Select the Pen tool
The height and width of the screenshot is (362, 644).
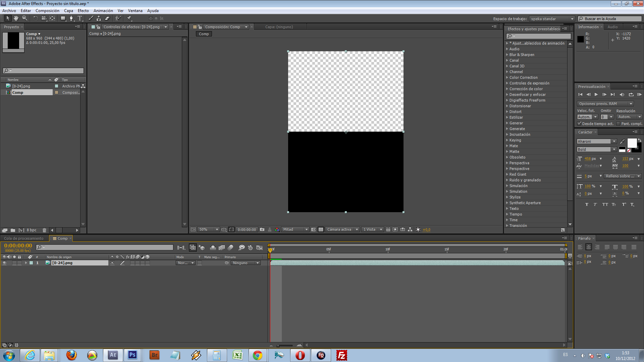tap(71, 18)
